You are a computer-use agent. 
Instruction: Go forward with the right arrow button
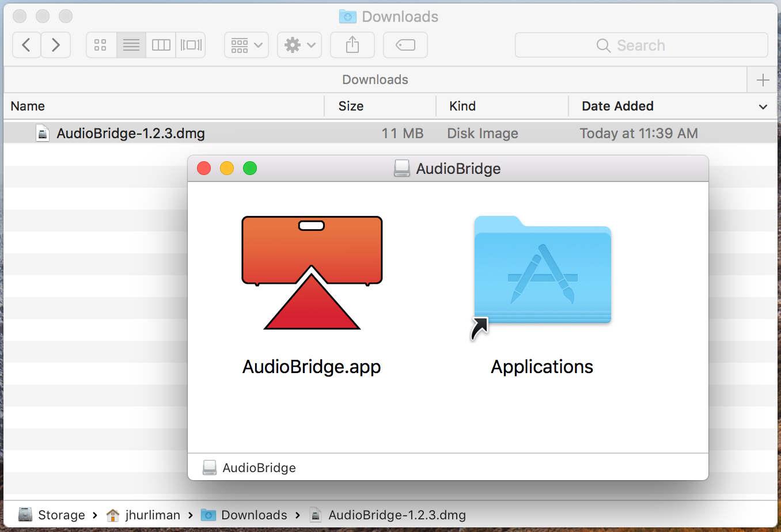(x=56, y=45)
